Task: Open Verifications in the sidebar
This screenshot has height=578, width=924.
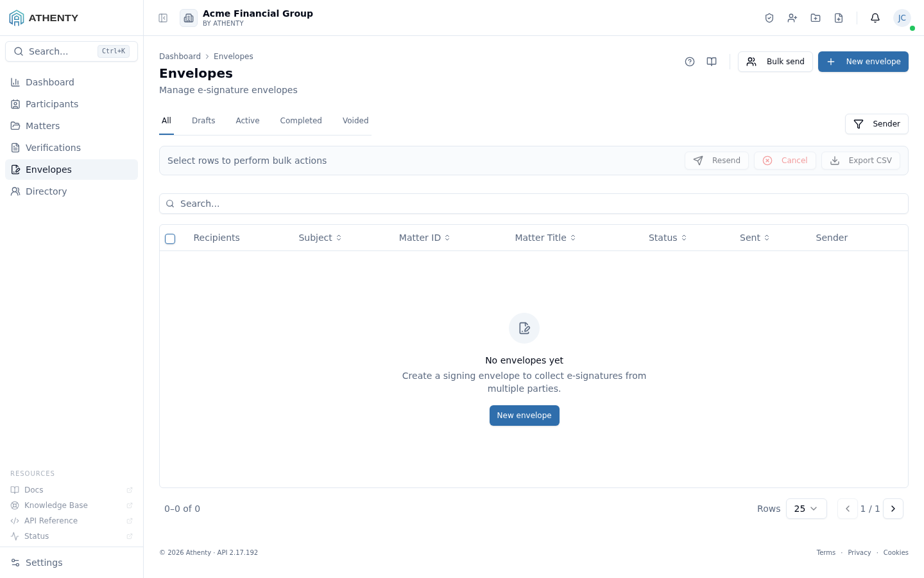Action: point(71,148)
